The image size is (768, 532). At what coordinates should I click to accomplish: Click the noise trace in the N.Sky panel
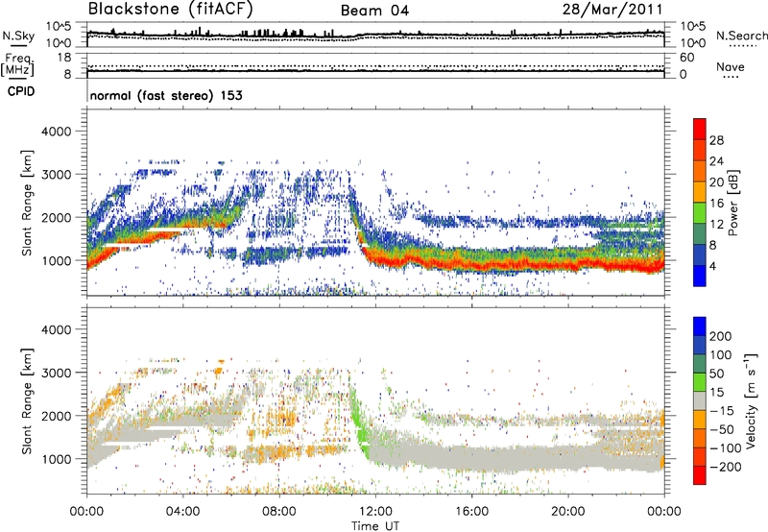375,35
